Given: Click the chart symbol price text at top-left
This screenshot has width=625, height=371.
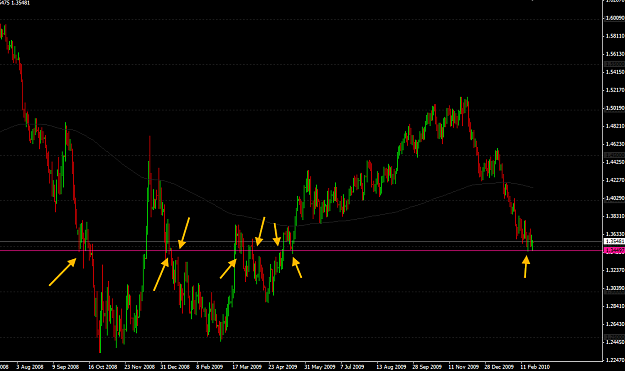Looking at the screenshot, I should point(15,3).
